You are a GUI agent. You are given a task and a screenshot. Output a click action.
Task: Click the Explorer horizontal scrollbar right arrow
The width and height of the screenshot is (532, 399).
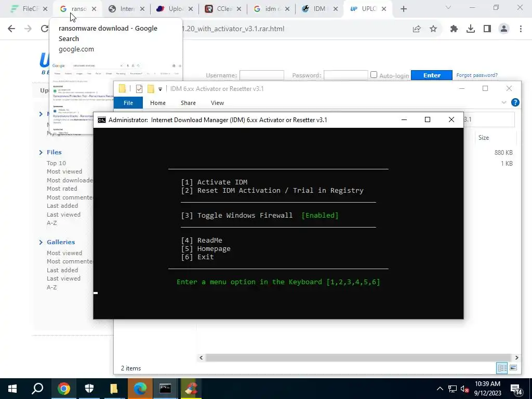516,357
